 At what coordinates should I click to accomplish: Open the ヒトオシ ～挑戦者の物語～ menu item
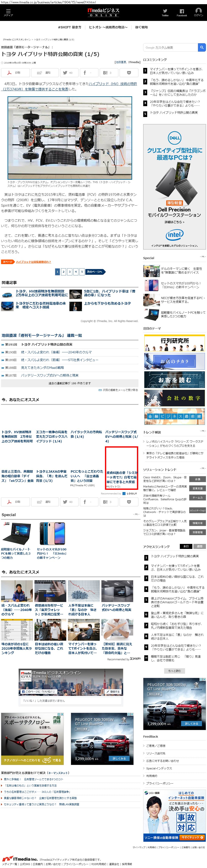point(108,27)
